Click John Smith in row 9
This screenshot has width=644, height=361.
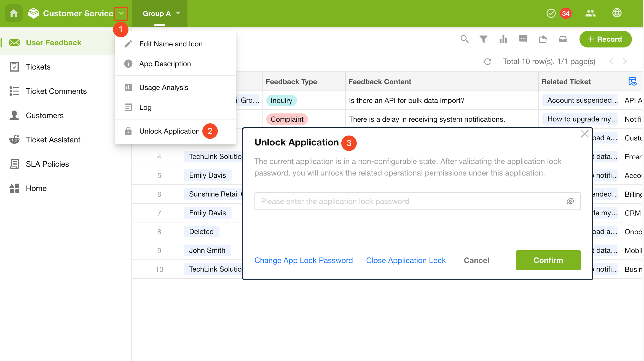tap(207, 250)
